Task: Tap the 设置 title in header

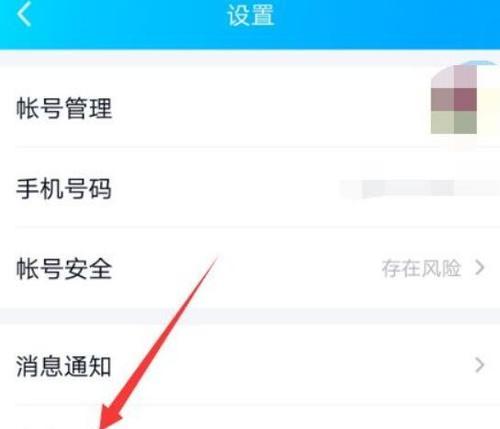Action: coord(251,15)
